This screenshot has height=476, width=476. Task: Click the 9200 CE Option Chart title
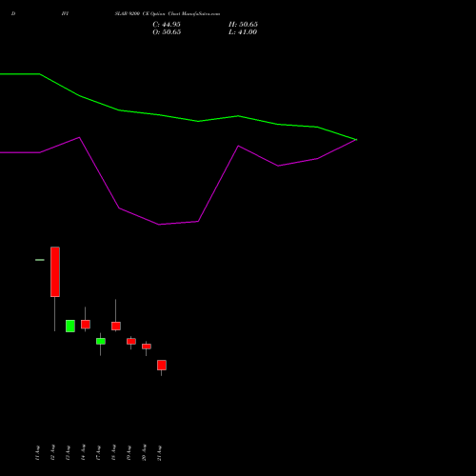coord(168,14)
